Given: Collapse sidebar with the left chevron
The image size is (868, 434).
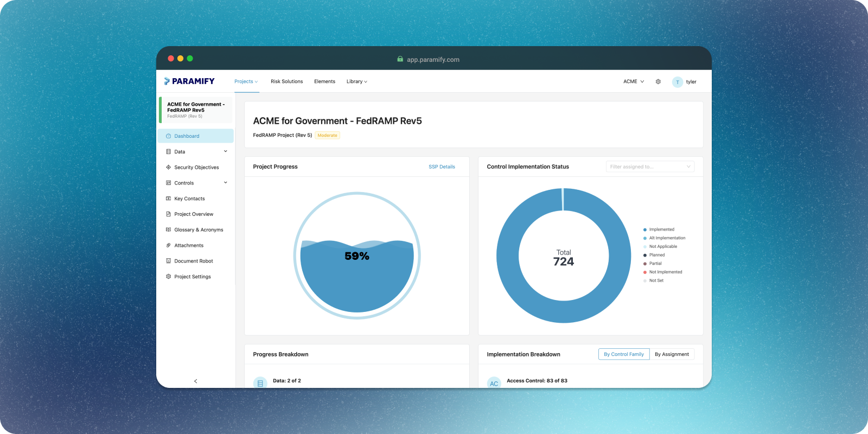Looking at the screenshot, I should (196, 381).
